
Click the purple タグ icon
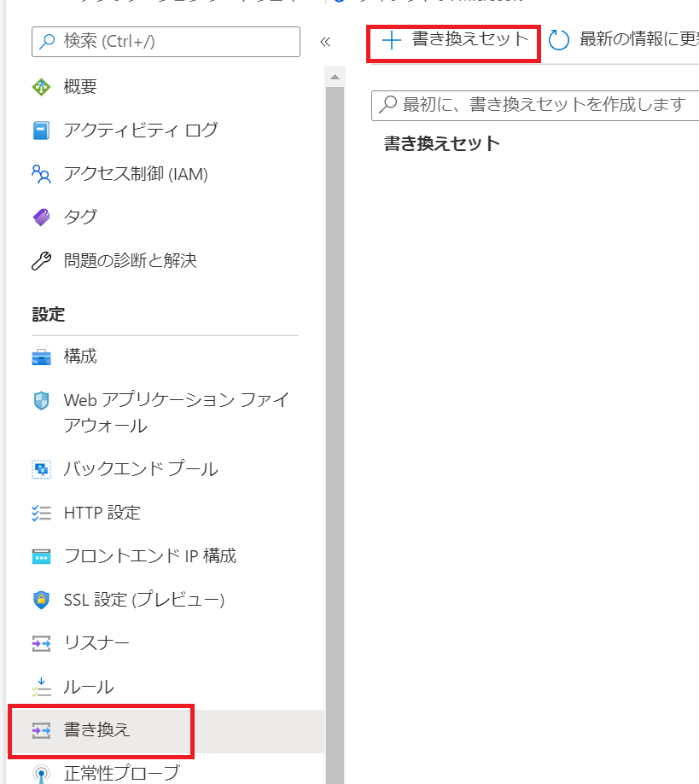pos(41,218)
